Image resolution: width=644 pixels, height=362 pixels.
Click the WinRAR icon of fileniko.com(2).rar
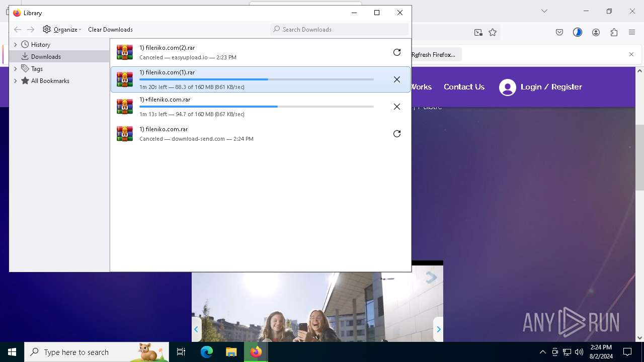coord(125,52)
